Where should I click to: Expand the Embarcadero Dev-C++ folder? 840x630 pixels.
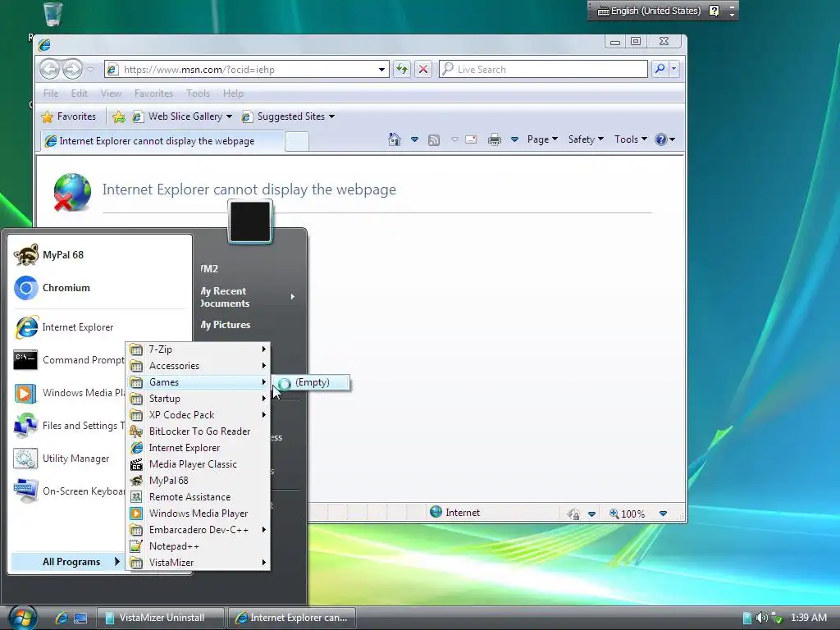pyautogui.click(x=198, y=530)
